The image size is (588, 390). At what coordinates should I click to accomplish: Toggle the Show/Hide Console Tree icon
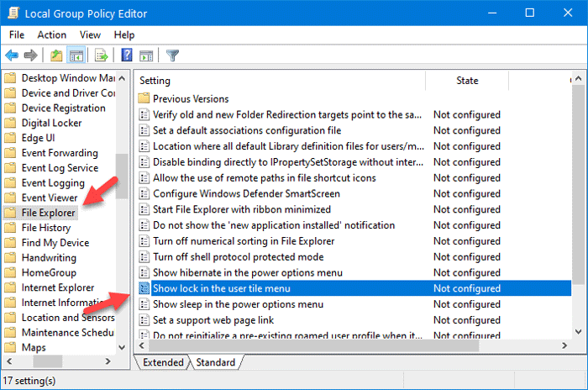pos(74,56)
